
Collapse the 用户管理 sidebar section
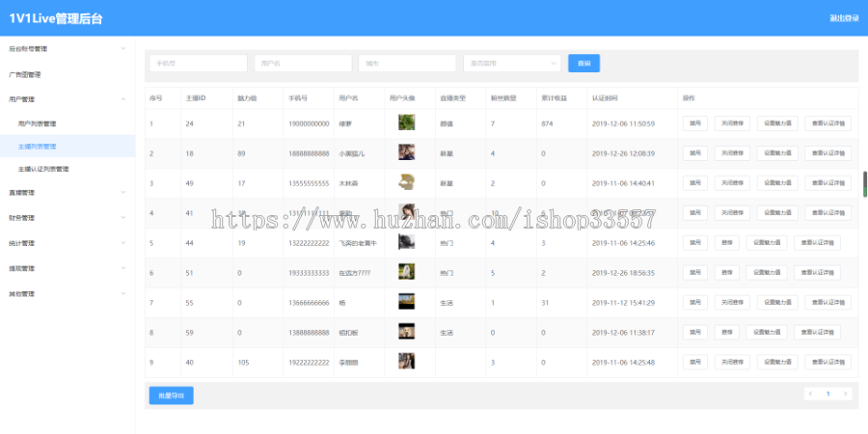[x=68, y=99]
